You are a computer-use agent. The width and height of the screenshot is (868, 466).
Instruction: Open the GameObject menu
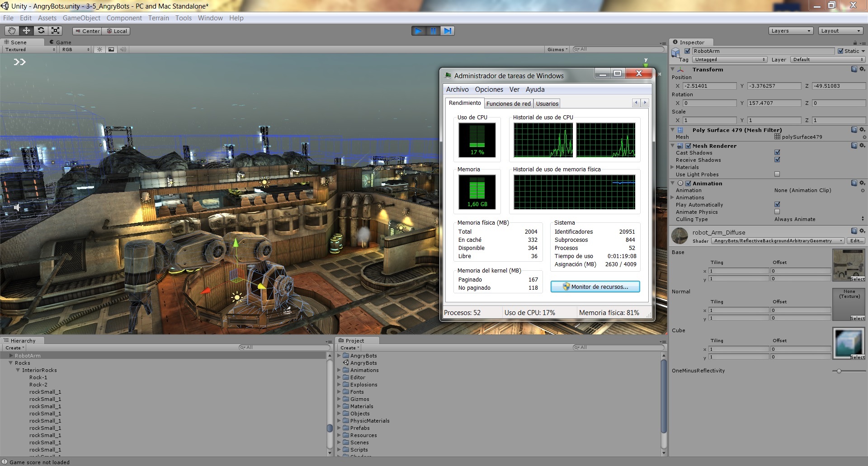pyautogui.click(x=81, y=18)
